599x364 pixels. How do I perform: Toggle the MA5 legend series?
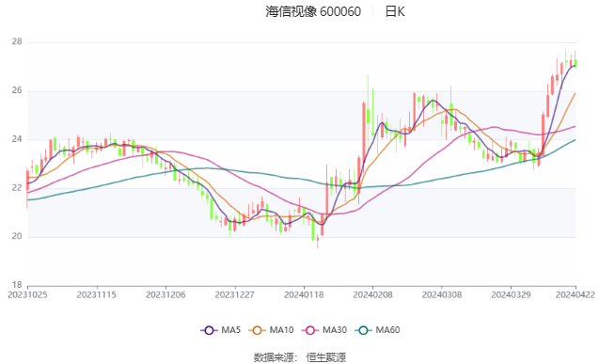click(220, 330)
